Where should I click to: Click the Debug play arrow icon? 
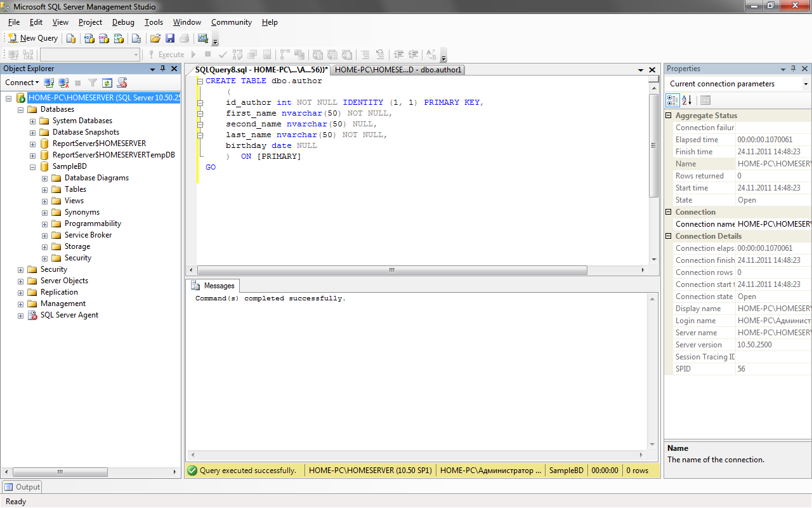[194, 55]
